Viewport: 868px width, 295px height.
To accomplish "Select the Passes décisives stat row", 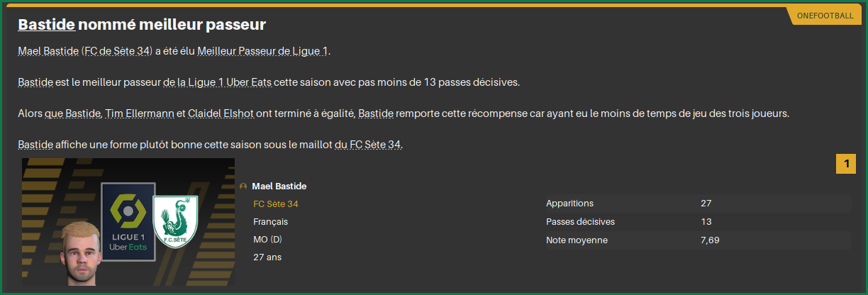I will [696, 222].
